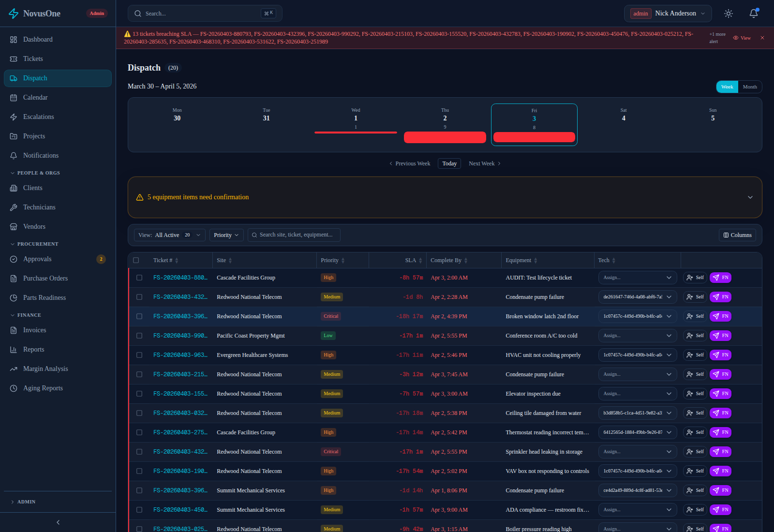Open the notifications bell in header
Viewport: 774px width, 532px height.
pos(754,14)
